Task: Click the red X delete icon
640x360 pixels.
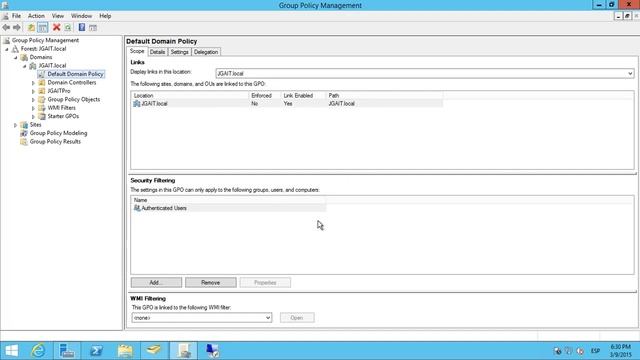Action: pyautogui.click(x=56, y=27)
